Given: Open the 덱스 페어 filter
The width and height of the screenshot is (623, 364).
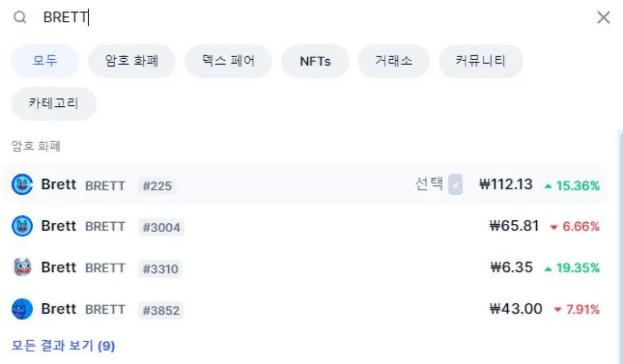Looking at the screenshot, I should pos(227,61).
